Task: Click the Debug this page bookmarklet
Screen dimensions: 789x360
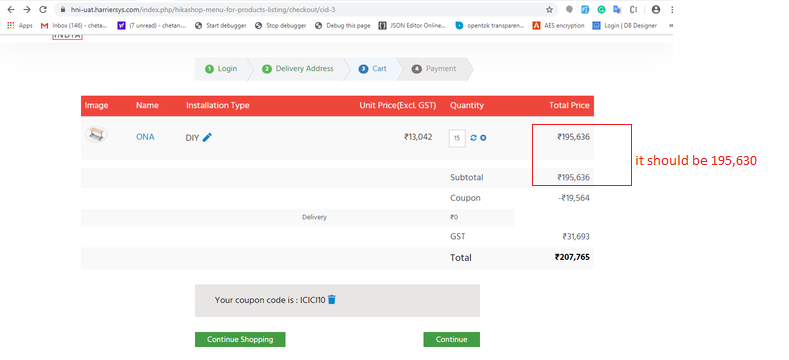Action: pyautogui.click(x=343, y=25)
